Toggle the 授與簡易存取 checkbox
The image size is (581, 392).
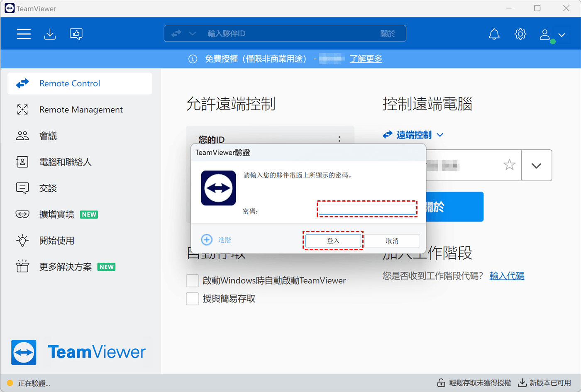tap(193, 299)
